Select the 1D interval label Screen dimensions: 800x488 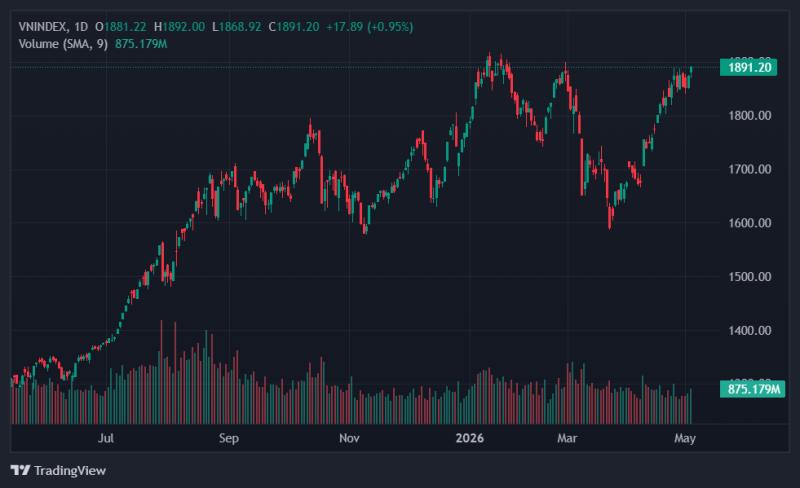coord(81,27)
